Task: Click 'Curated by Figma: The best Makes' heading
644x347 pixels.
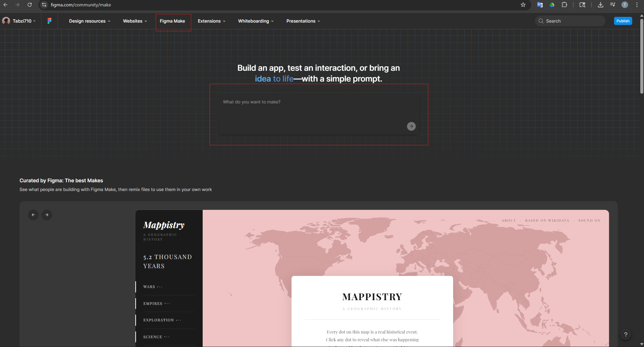Action: point(61,181)
